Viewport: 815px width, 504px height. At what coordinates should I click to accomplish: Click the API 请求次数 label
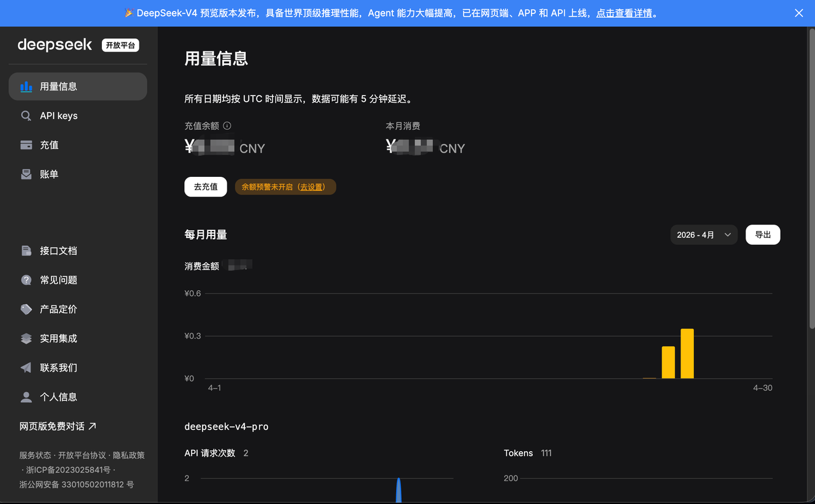[210, 453]
